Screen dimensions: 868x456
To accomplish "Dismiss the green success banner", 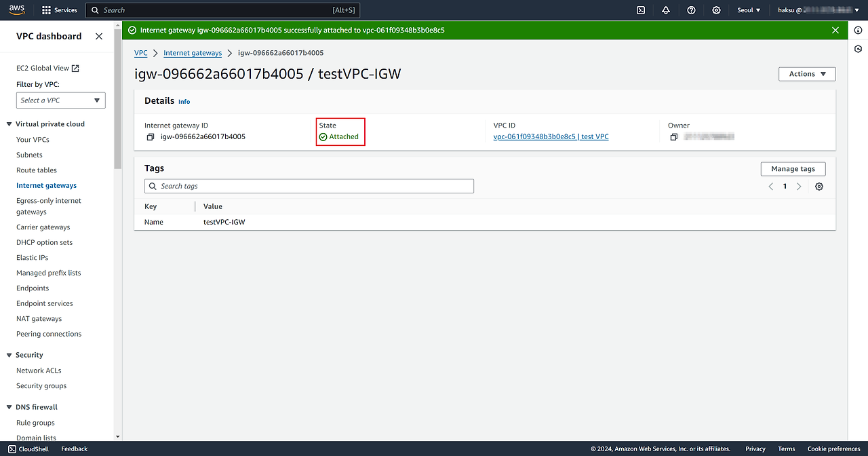I will 835,31.
